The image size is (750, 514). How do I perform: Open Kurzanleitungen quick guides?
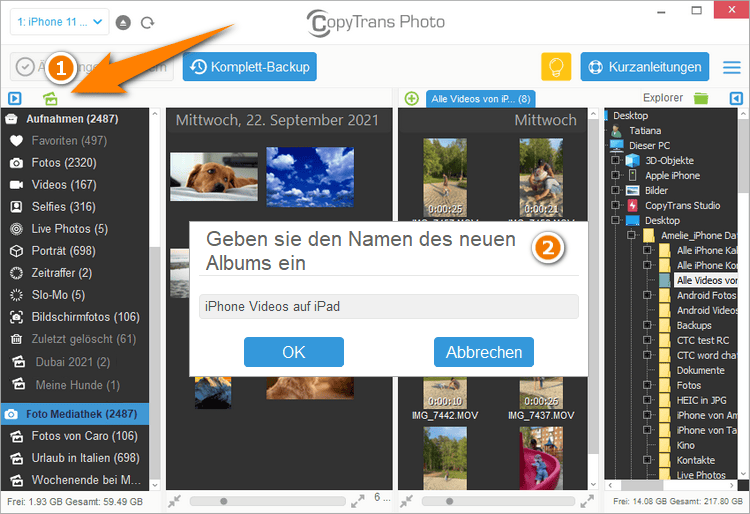click(644, 66)
